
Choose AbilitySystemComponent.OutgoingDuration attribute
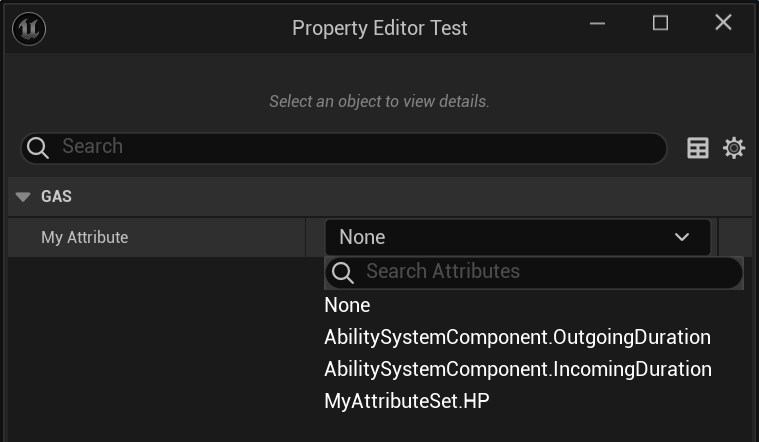point(517,337)
